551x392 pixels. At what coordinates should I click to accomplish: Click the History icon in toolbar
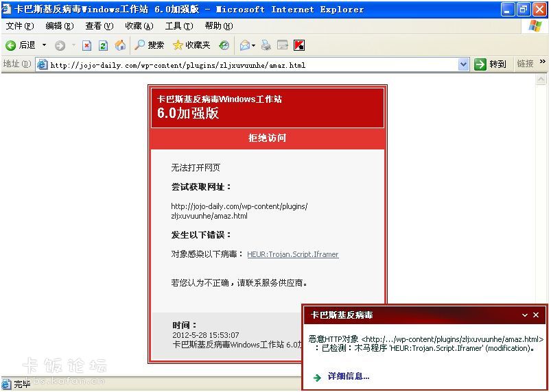[224, 45]
